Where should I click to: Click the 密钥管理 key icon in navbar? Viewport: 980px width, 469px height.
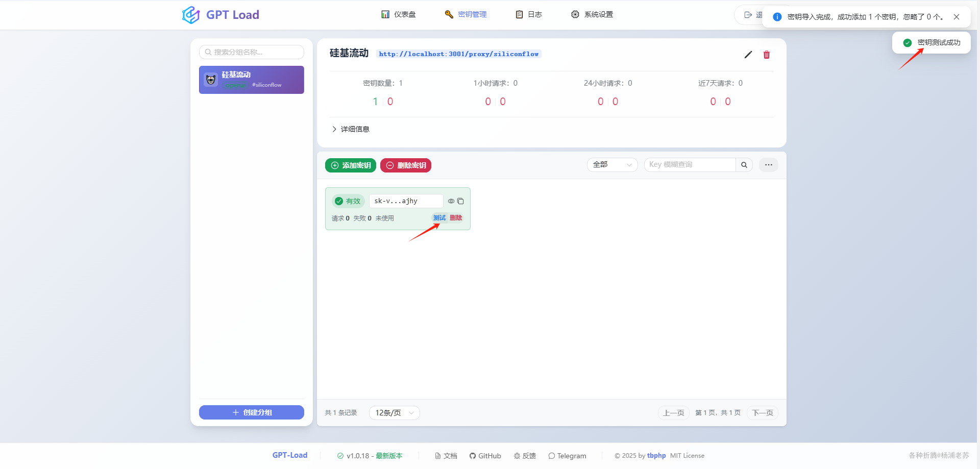(449, 14)
